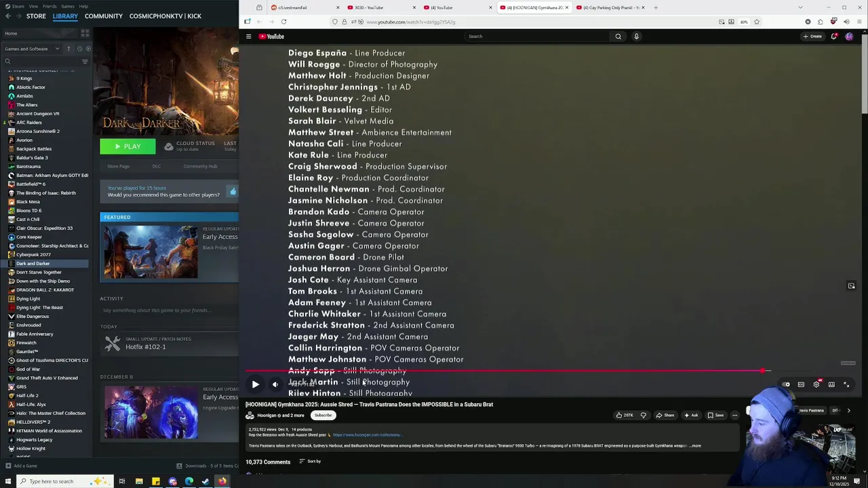Open Windows Start menu
Screen dimensions: 868x488
pos(8,481)
